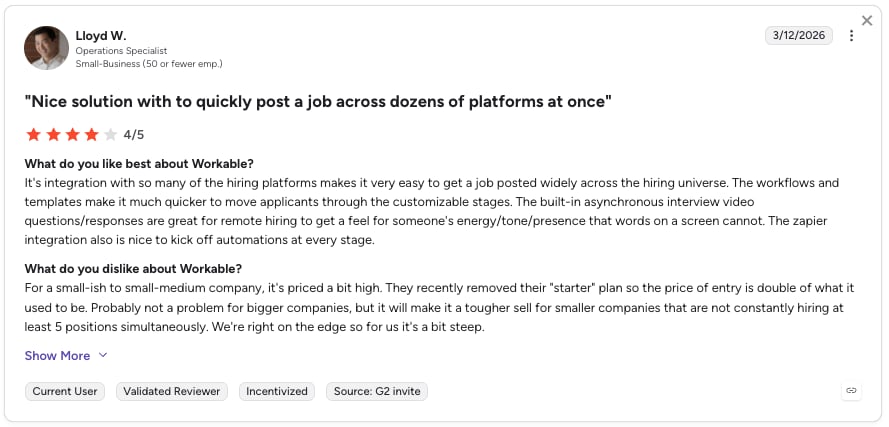Viewport: 889px width, 427px height.
Task: Click the Source: G2 invite tag
Action: [x=377, y=391]
